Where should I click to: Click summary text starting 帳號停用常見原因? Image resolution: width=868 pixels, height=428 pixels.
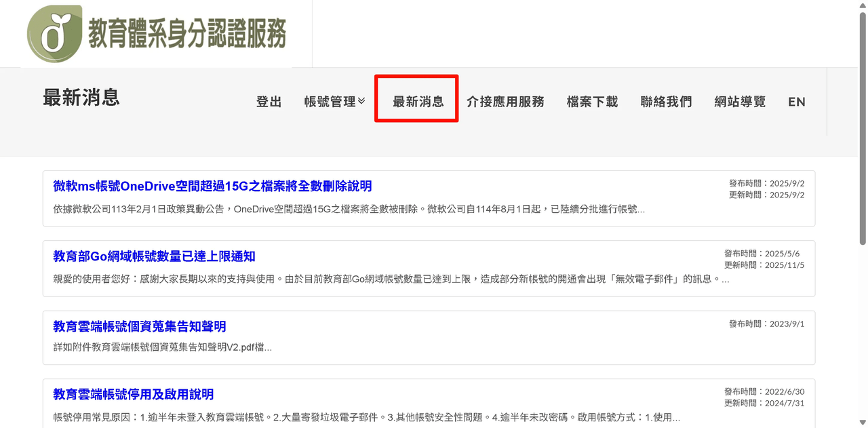(x=367, y=417)
